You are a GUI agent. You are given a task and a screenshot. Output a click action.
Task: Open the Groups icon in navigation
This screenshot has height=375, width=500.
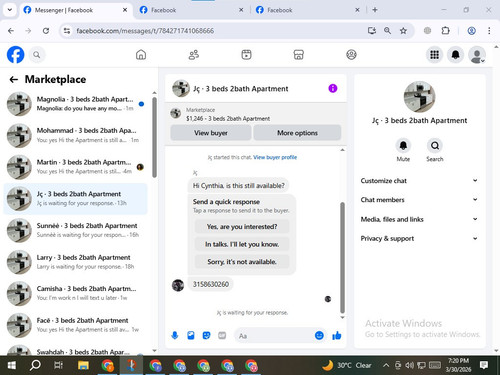[351, 55]
